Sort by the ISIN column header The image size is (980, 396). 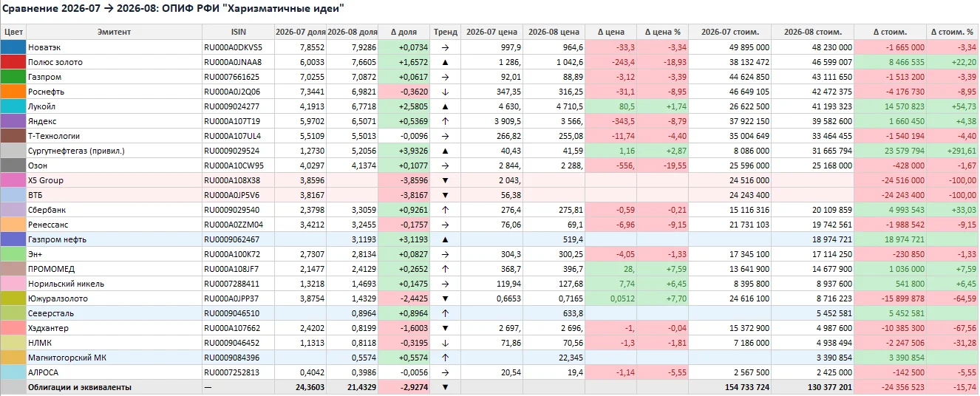pyautogui.click(x=238, y=32)
